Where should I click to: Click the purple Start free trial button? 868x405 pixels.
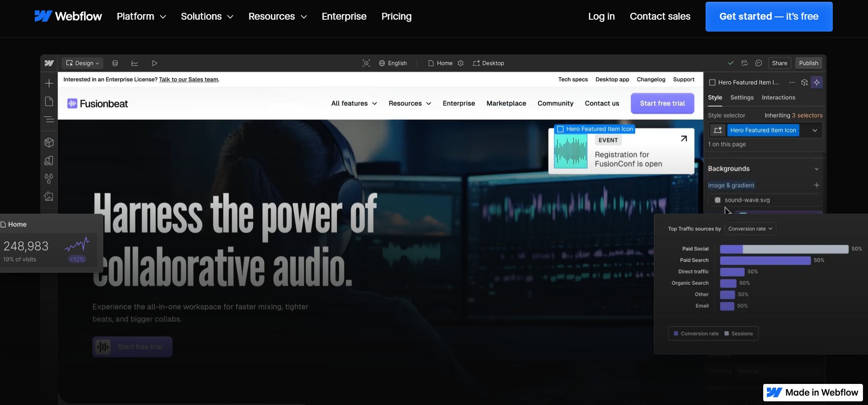coord(662,103)
